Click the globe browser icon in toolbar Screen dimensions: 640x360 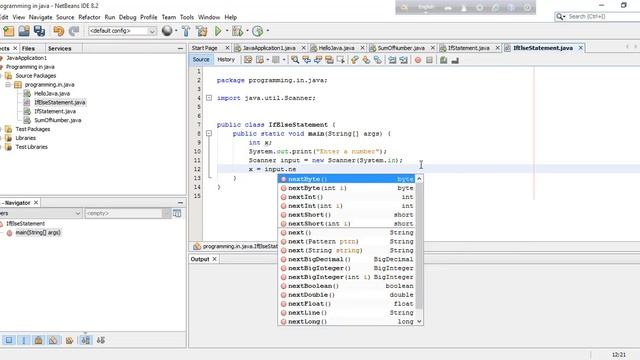(167, 31)
